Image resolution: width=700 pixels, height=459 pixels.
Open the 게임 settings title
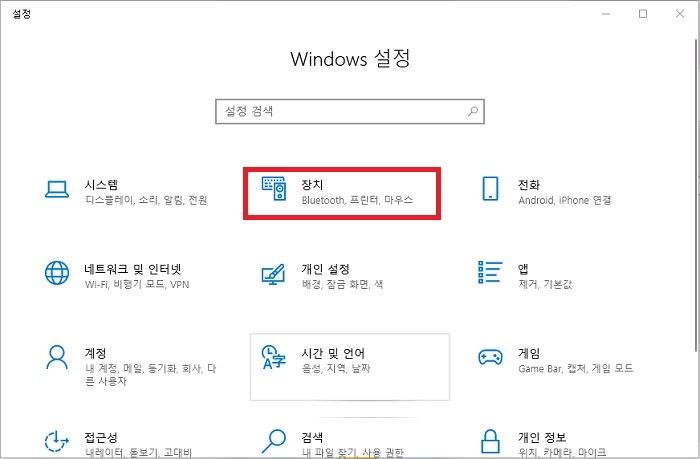(x=529, y=353)
